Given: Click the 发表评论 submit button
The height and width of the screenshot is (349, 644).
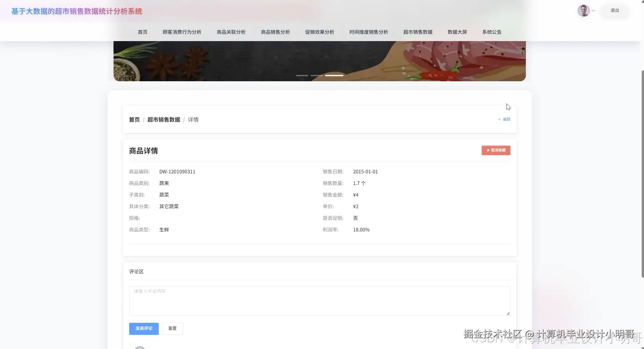Looking at the screenshot, I should point(144,329).
